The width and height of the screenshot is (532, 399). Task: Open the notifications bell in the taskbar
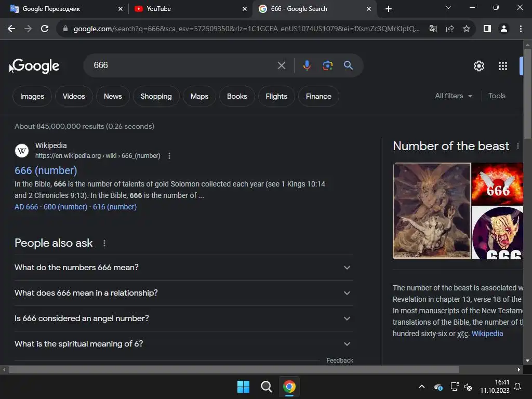[518, 387]
